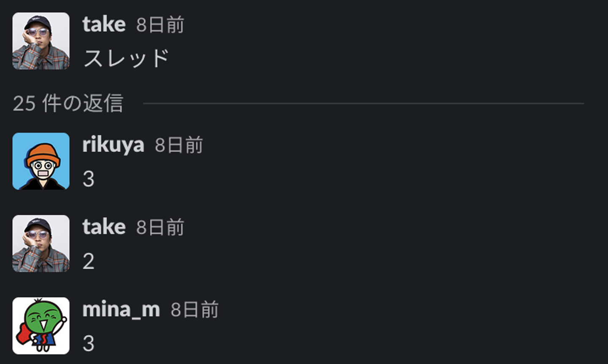The image size is (608, 364).
Task: Click rikuya's reply text "3"
Action: 89,179
